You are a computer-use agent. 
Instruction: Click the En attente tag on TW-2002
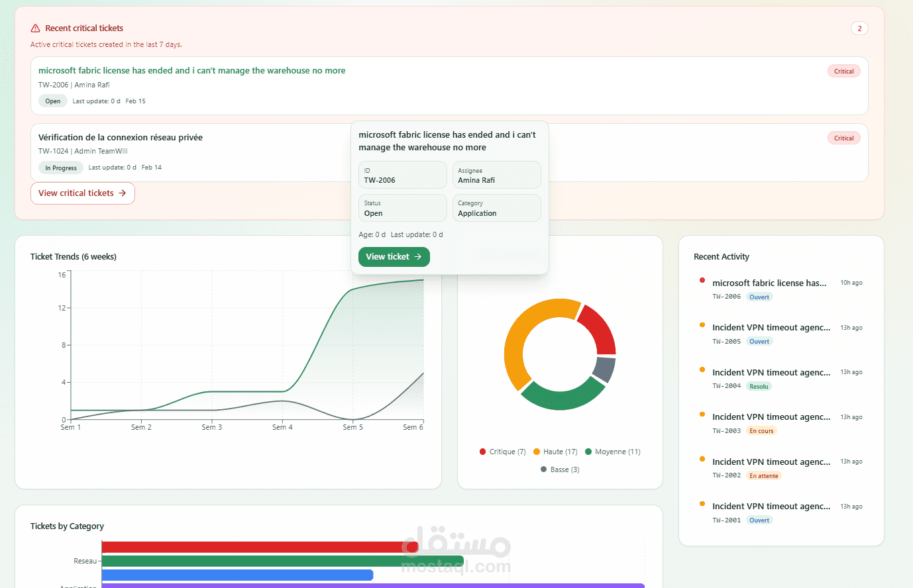coord(764,476)
